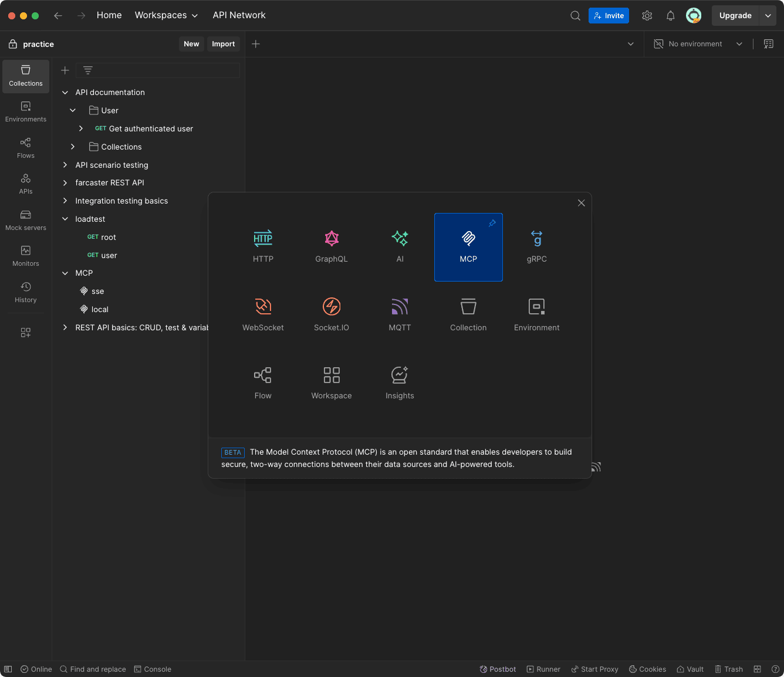Open Trash from status bar
Image resolution: width=784 pixels, height=677 pixels.
[728, 669]
